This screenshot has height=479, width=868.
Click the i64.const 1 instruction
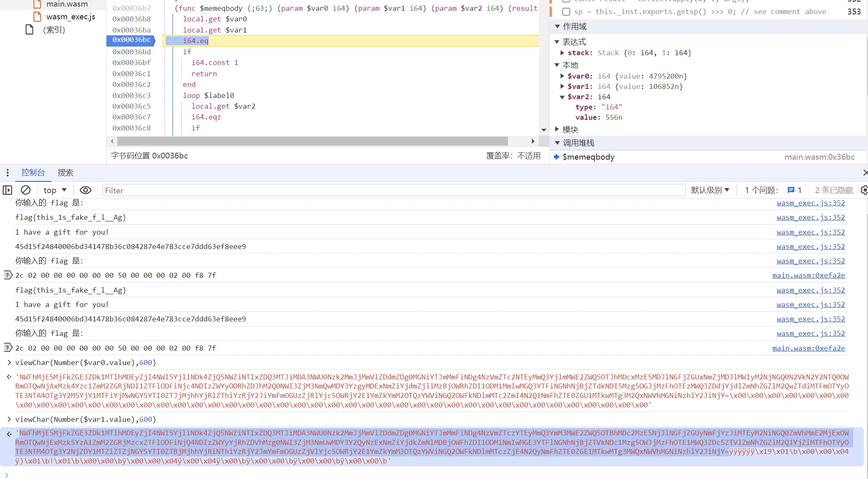[214, 63]
